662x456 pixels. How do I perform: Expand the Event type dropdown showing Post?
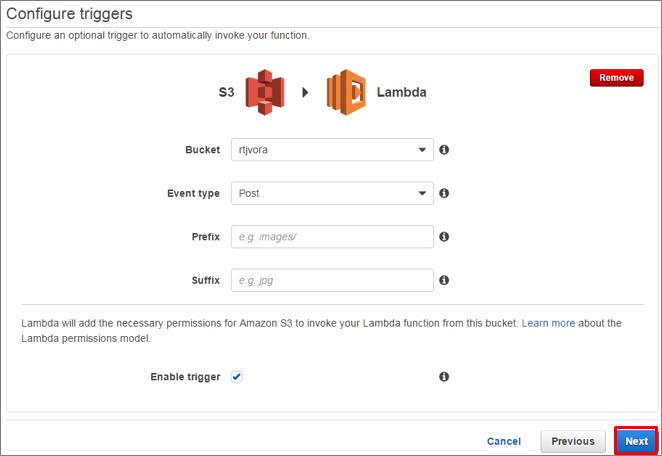coord(332,193)
